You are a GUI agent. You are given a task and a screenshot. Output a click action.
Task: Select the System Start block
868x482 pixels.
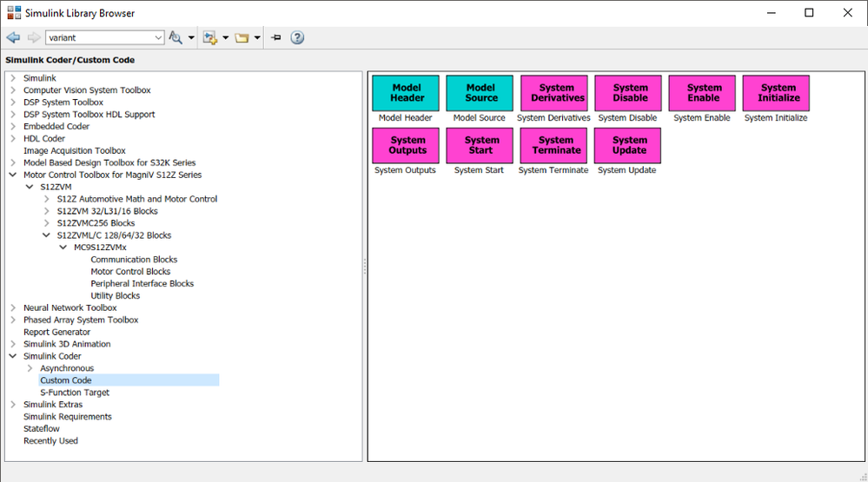pyautogui.click(x=480, y=146)
